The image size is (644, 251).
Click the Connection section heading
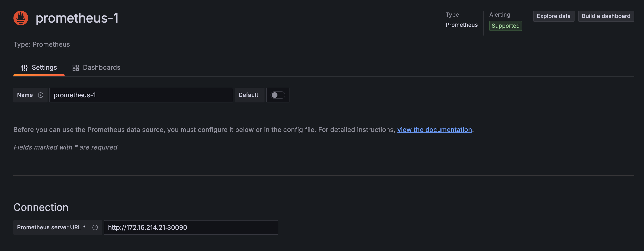click(x=41, y=207)
